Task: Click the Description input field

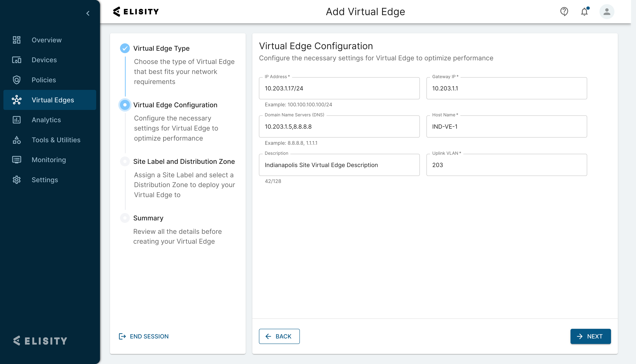Action: (x=339, y=165)
